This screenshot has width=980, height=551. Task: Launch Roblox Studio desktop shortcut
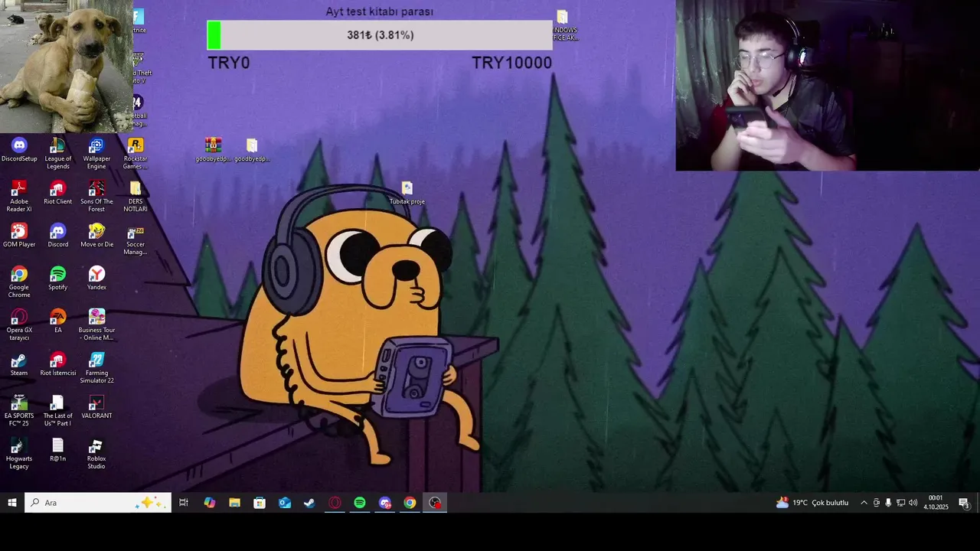[96, 453]
